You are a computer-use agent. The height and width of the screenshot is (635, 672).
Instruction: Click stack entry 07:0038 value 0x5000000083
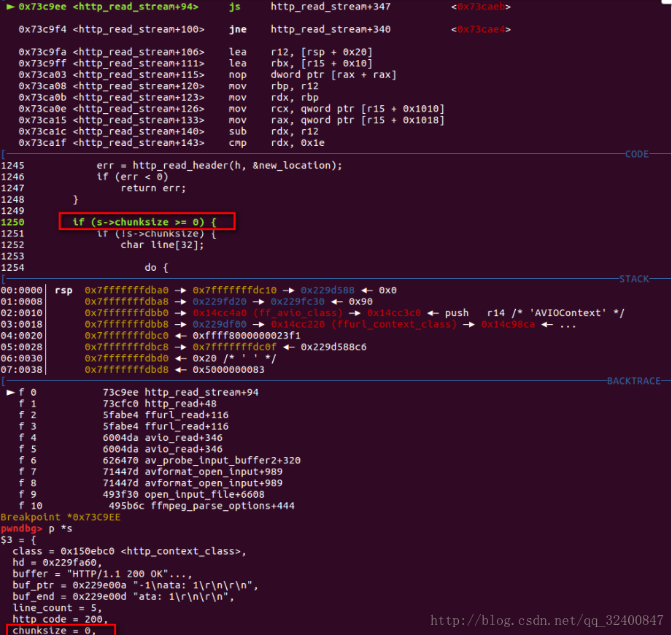click(228, 369)
